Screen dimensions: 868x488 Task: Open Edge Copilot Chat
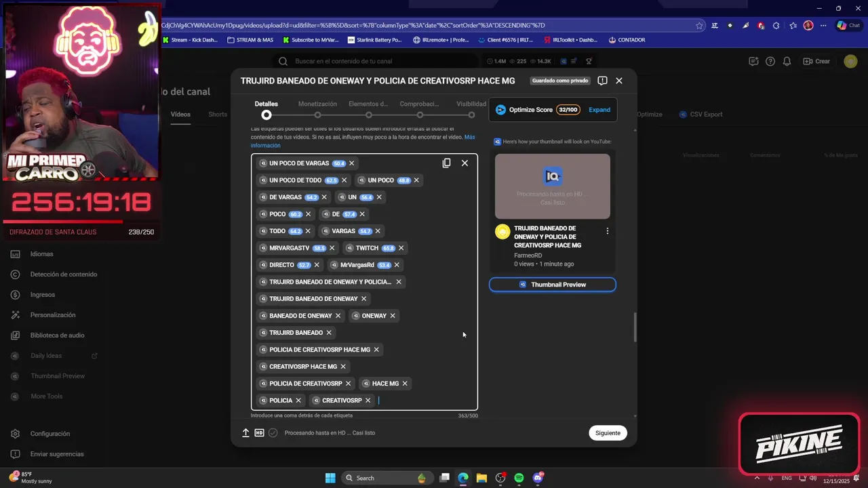click(849, 26)
